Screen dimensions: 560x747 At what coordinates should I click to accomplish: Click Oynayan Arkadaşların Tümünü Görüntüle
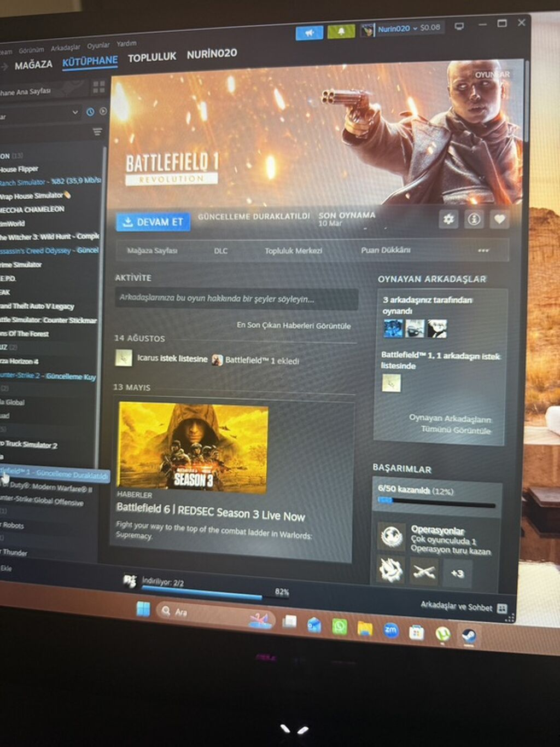[x=450, y=424]
